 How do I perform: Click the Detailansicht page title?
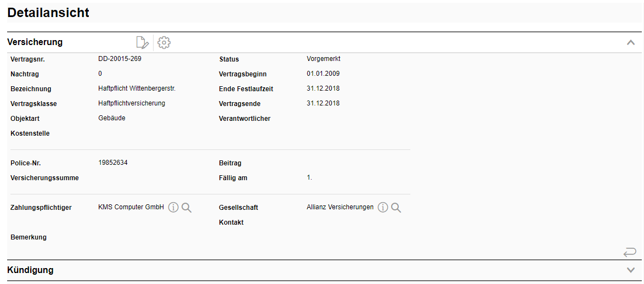pos(48,13)
